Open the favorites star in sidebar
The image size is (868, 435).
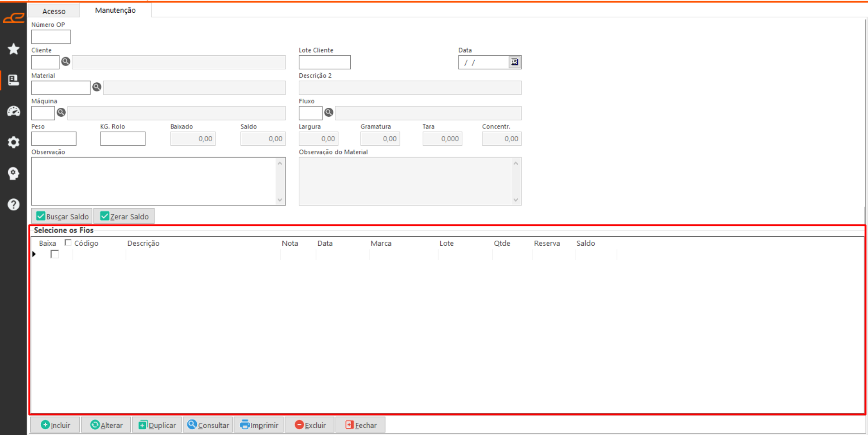(x=14, y=49)
